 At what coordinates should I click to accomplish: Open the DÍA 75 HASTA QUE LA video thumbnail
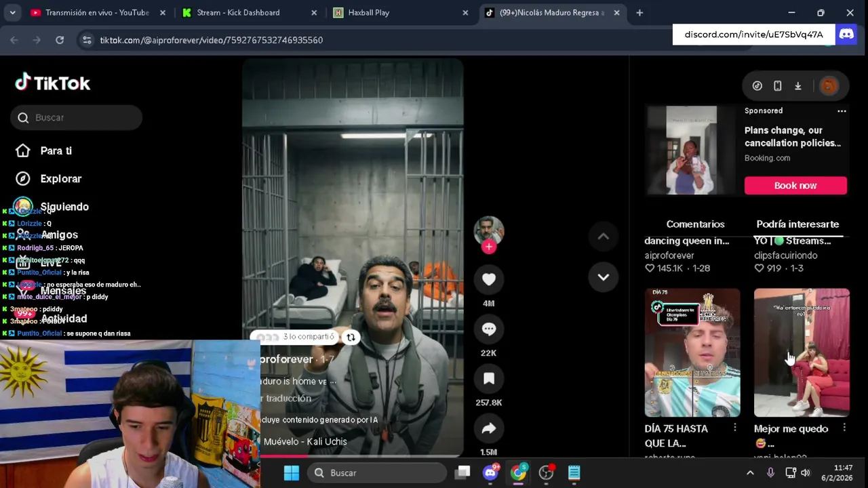tap(692, 352)
